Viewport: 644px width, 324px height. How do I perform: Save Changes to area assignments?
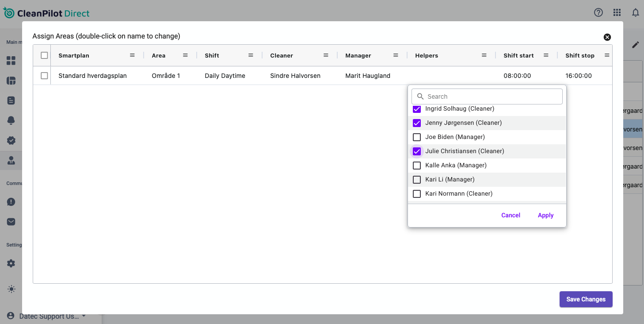tap(586, 299)
